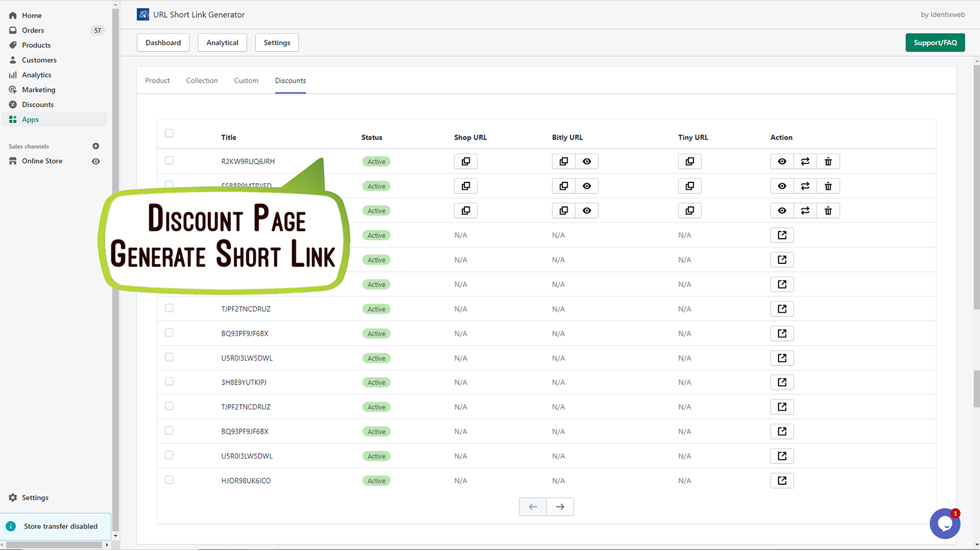Switch to the Analytical view

coord(222,42)
